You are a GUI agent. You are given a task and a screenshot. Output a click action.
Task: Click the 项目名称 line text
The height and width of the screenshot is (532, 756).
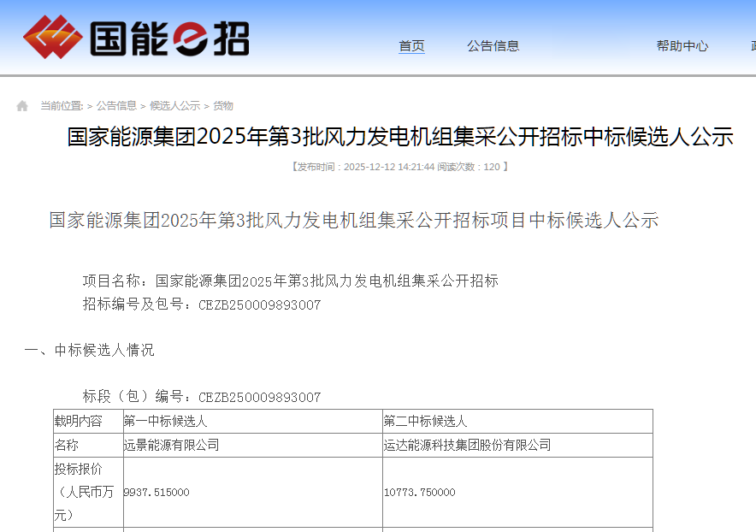(290, 281)
